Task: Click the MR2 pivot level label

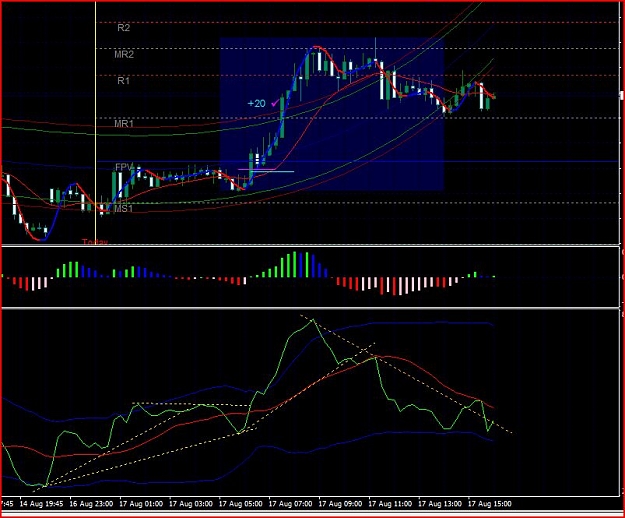Action: pyautogui.click(x=124, y=55)
